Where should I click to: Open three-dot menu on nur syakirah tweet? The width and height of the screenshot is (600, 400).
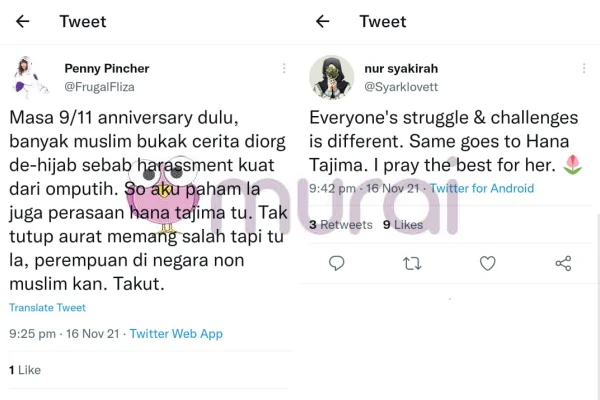(584, 69)
